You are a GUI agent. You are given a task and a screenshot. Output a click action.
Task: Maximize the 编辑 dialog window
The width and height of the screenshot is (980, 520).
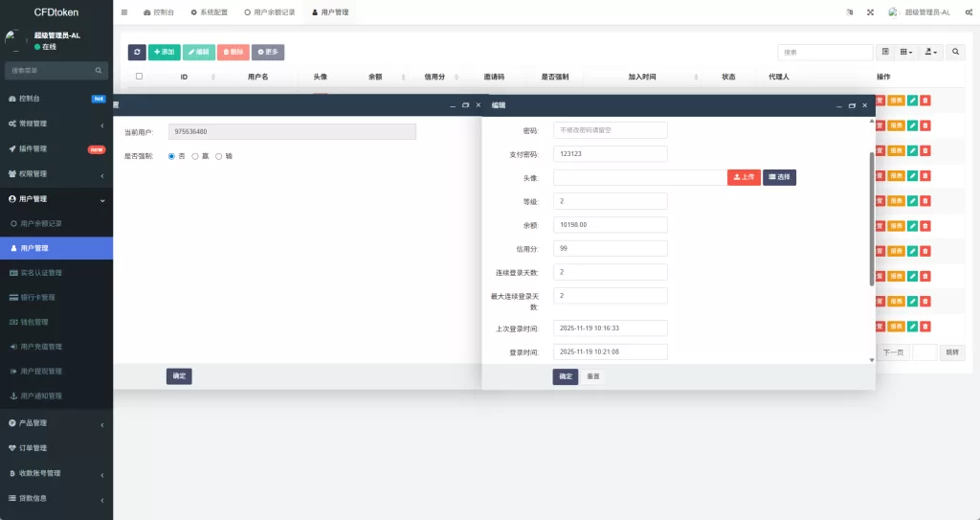pos(852,105)
